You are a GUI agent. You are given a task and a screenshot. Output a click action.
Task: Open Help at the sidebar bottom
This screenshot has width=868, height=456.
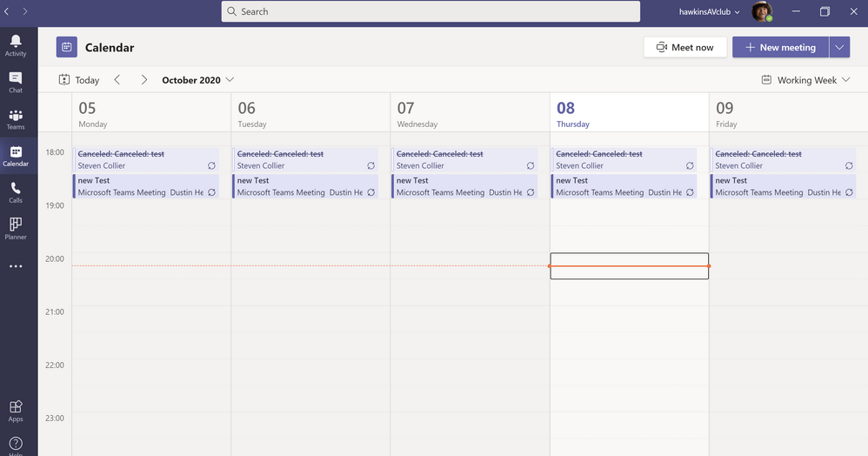coord(16,445)
